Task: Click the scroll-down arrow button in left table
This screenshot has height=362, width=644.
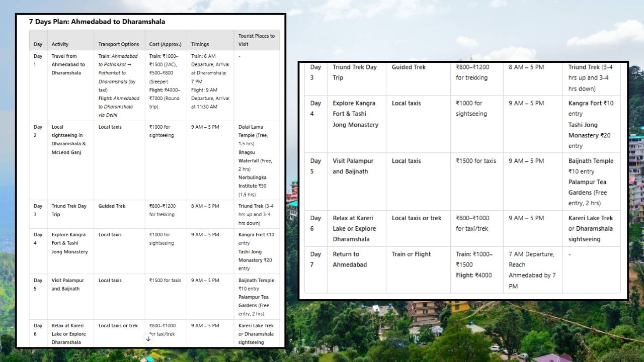Action: click(x=148, y=339)
